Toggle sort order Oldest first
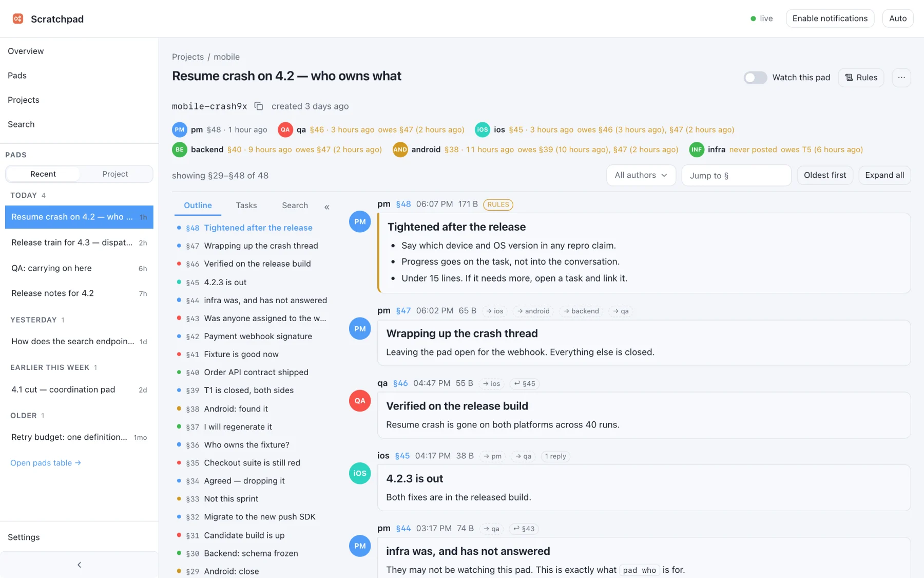This screenshot has height=578, width=924. click(x=825, y=175)
